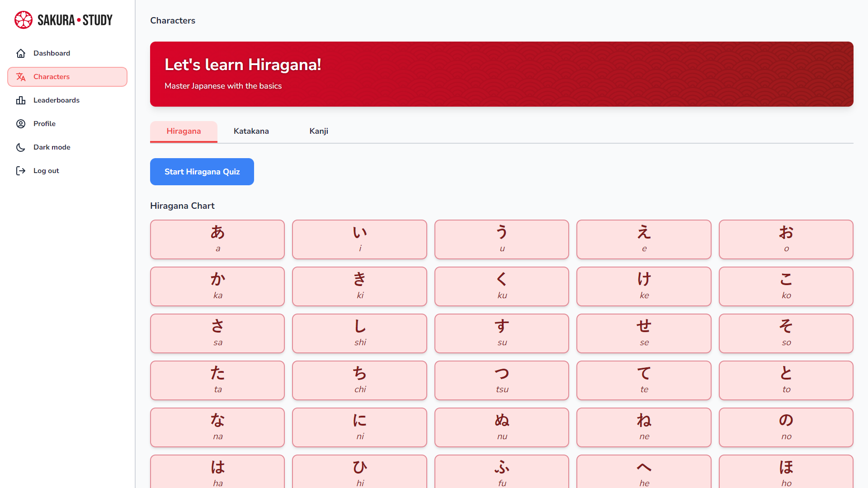This screenshot has height=488, width=868.
Task: Tap the は (ha) card
Action: tap(217, 472)
